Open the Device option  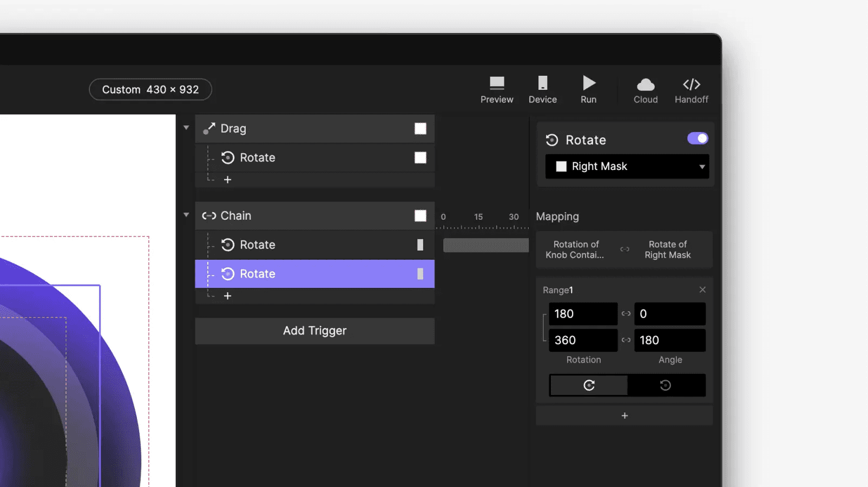point(542,90)
